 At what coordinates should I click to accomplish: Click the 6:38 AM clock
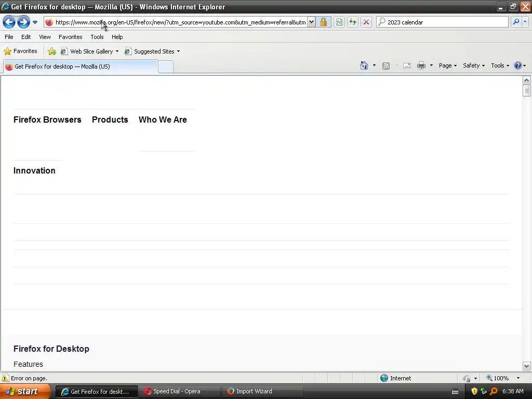pos(513,392)
